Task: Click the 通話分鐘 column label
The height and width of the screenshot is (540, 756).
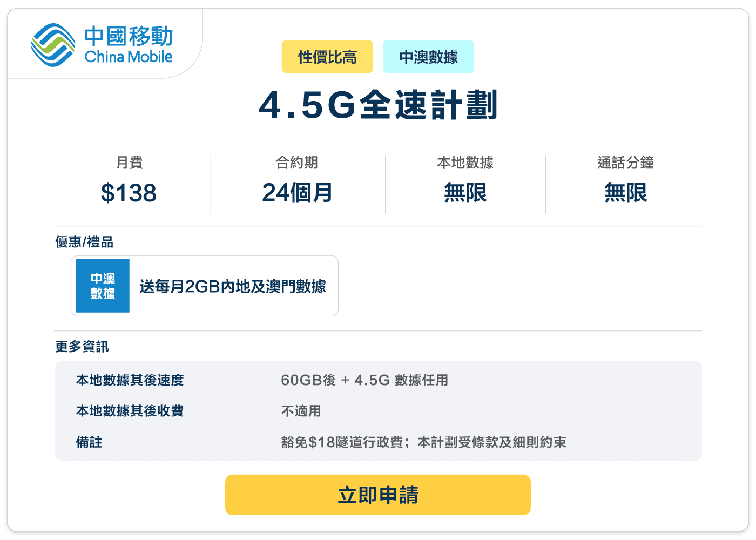Action: click(x=625, y=163)
